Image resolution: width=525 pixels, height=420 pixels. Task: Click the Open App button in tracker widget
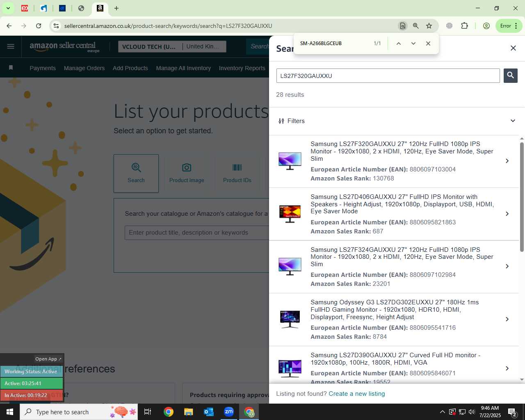point(48,359)
